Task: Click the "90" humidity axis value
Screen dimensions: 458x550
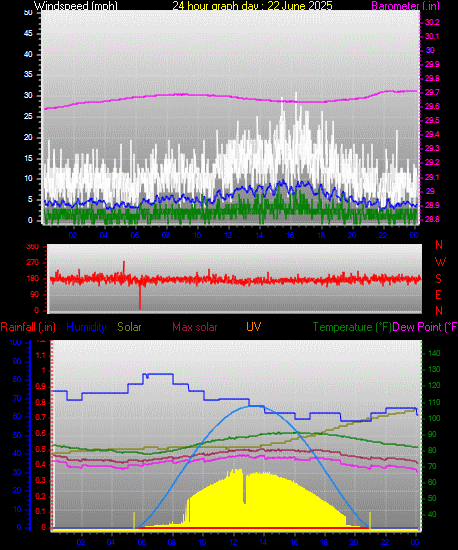Action: tap(17, 361)
